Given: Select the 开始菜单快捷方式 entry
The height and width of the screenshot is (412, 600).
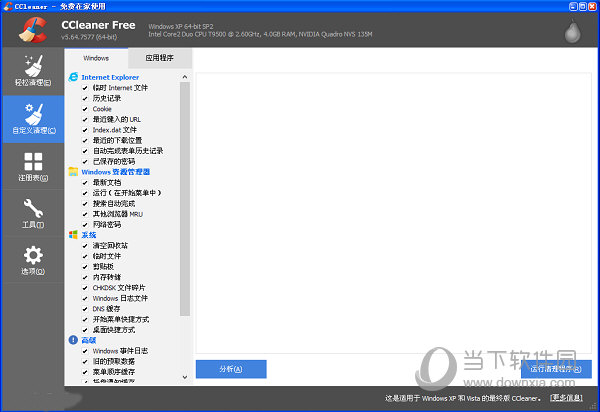Looking at the screenshot, I should click(121, 319).
